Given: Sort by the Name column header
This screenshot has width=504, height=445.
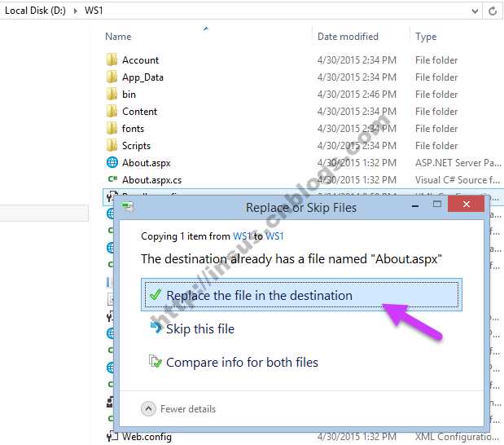Looking at the screenshot, I should (118, 37).
